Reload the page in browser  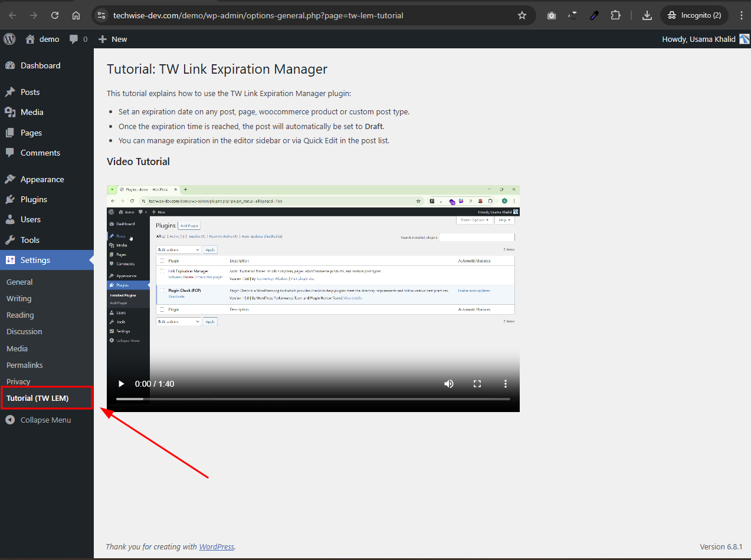(55, 15)
